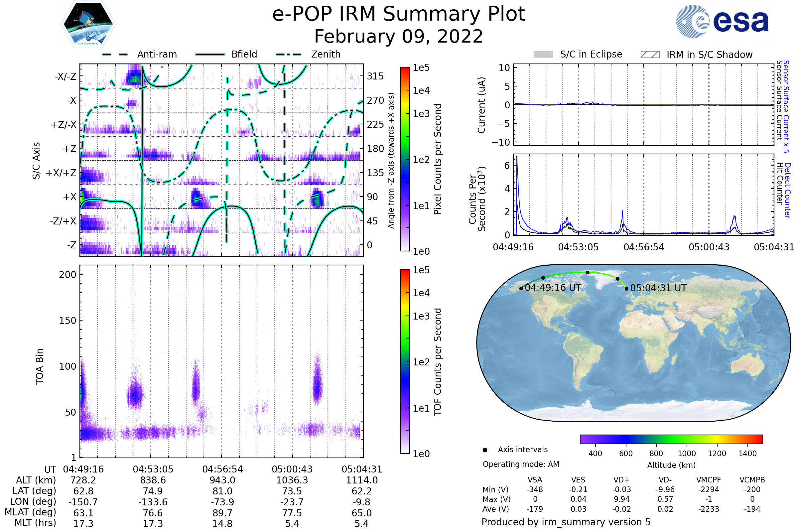
Task: Click the February 09, 2022 date heading
Action: click(399, 37)
